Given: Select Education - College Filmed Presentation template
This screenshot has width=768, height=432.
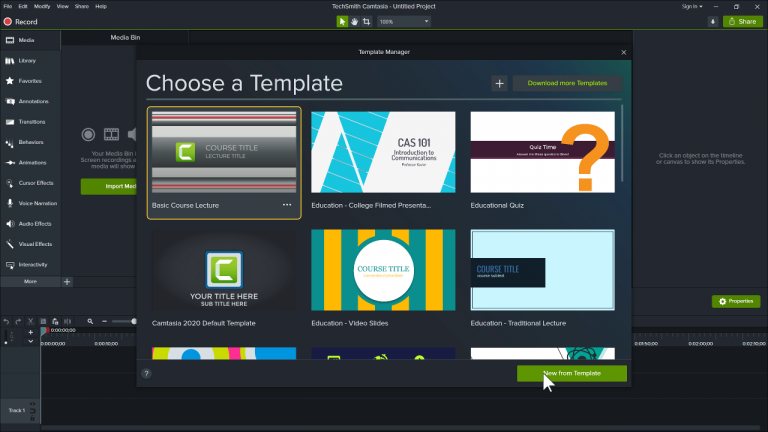Looking at the screenshot, I should [x=383, y=152].
